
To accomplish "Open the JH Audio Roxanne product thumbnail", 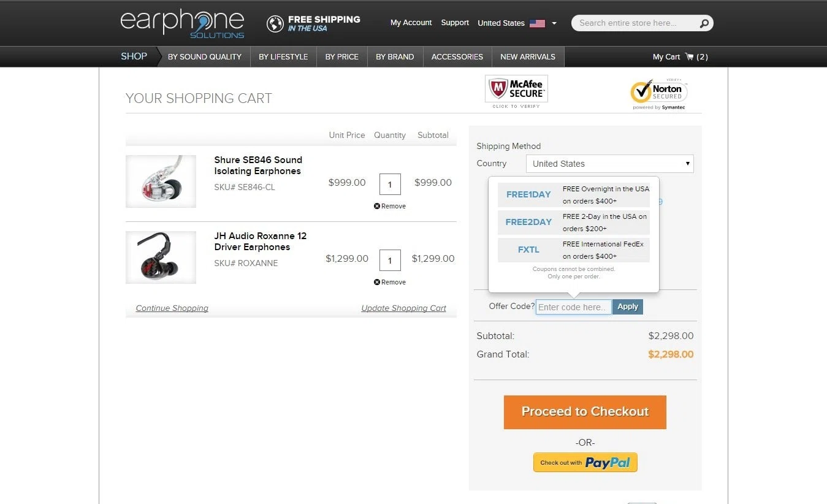I will (161, 257).
